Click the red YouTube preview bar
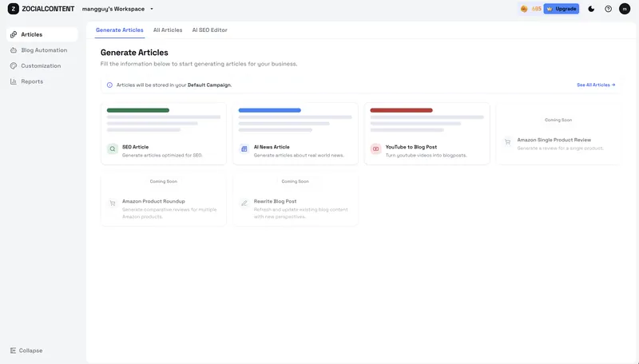This screenshot has height=364, width=639. tap(401, 110)
